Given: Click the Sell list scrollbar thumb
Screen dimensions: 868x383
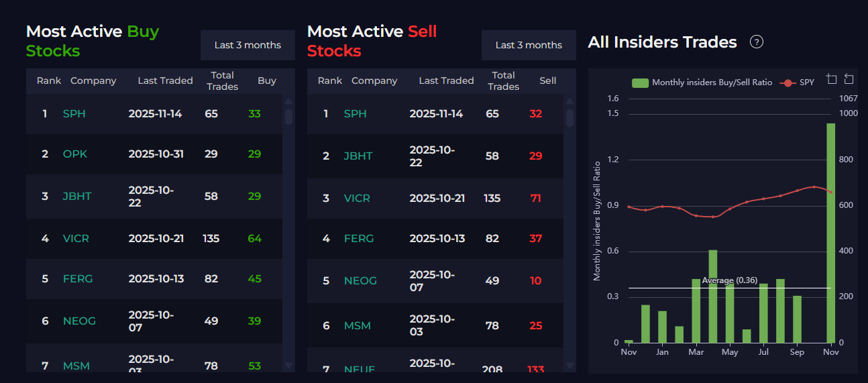Looking at the screenshot, I should click(x=570, y=118).
